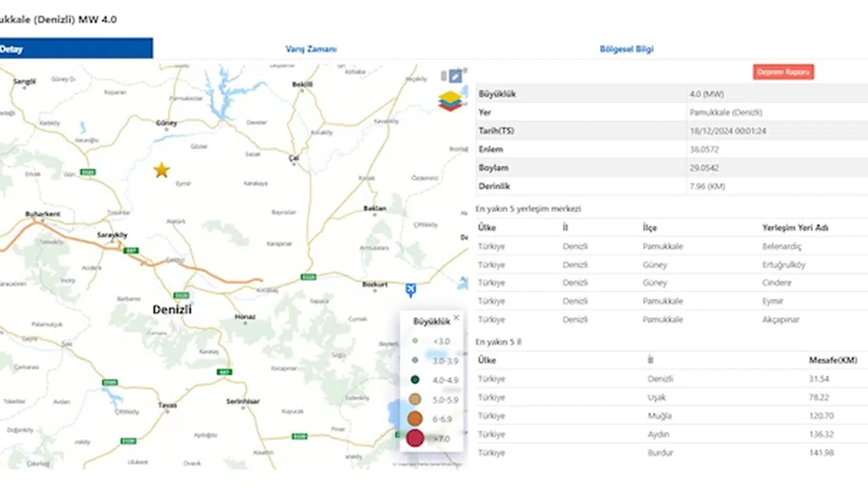Click the yellow star epicenter marker
Screen dimensions: 868x488
(161, 169)
